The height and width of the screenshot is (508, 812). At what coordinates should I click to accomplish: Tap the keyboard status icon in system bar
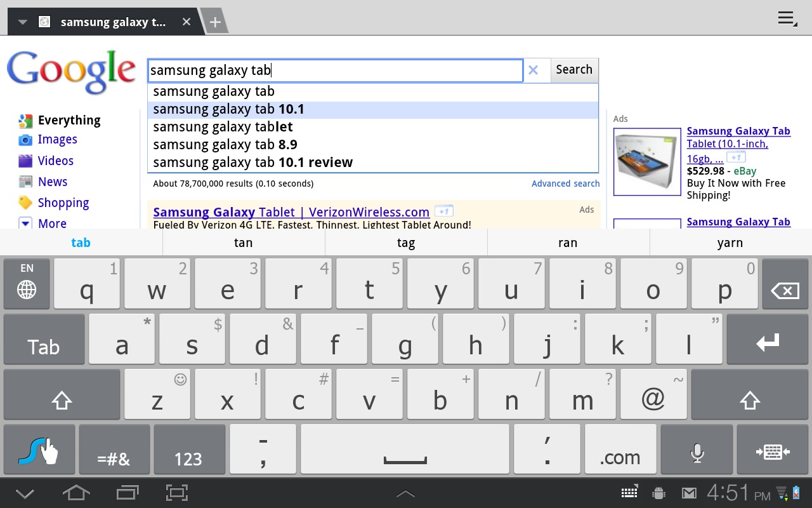point(629,493)
